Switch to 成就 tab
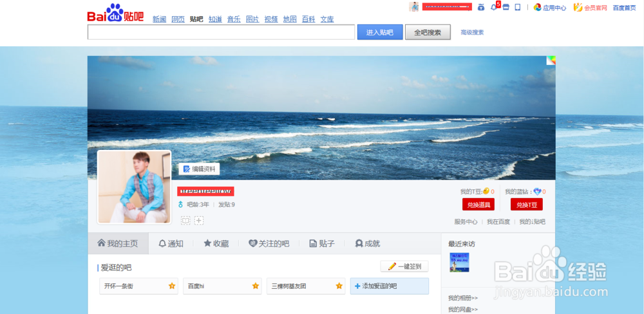The height and width of the screenshot is (314, 644). pyautogui.click(x=368, y=243)
